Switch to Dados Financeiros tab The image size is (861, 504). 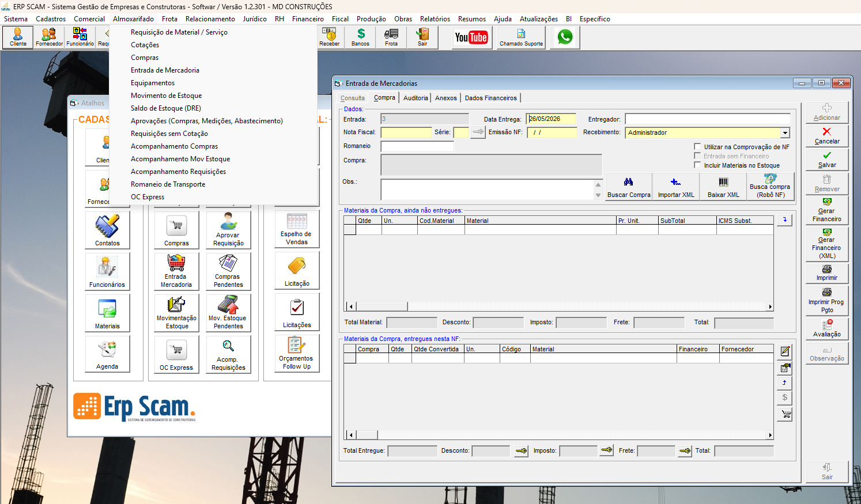(491, 98)
